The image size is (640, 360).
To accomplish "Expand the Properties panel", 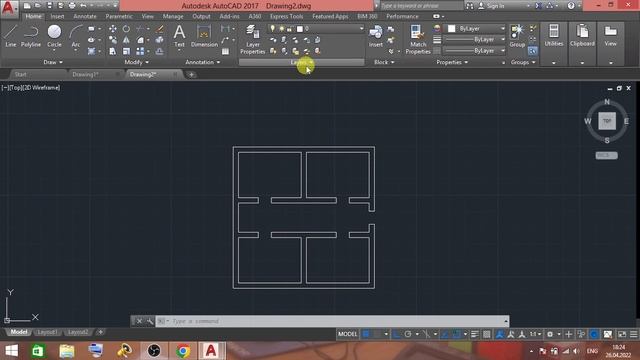I will point(452,62).
